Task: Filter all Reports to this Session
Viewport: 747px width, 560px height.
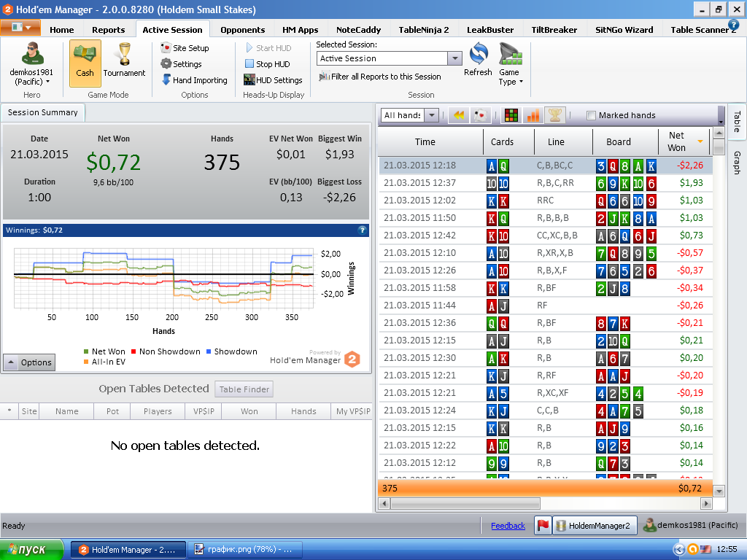Action: tap(379, 76)
